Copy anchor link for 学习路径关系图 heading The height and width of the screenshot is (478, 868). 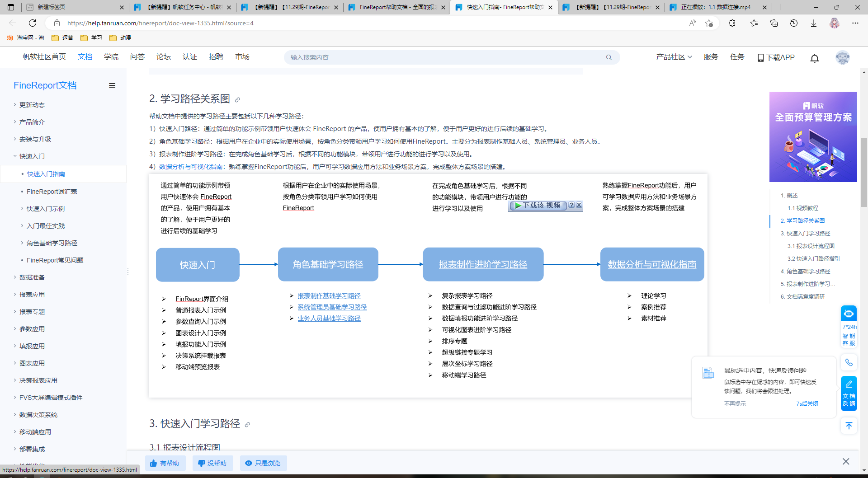[x=237, y=100]
